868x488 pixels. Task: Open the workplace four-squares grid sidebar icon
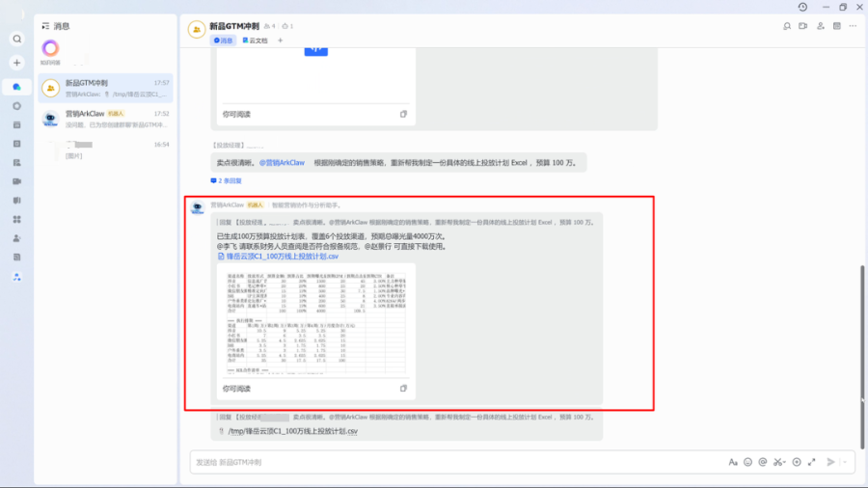pos(17,220)
